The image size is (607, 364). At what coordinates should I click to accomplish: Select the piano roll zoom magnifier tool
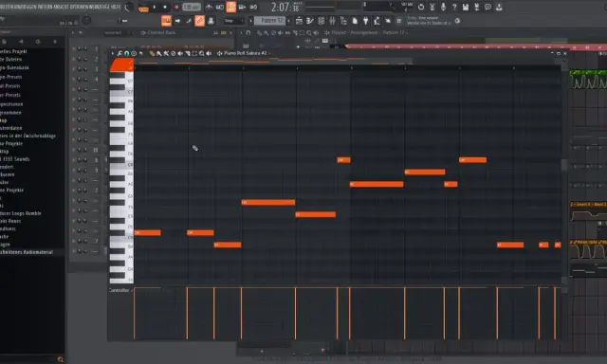202,53
